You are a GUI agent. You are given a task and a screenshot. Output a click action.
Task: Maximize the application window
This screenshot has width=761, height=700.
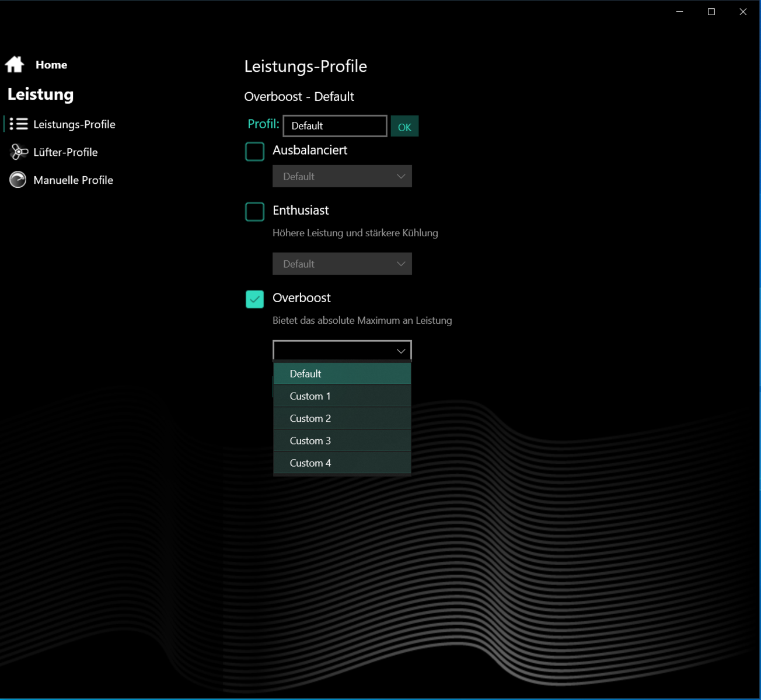tap(711, 12)
